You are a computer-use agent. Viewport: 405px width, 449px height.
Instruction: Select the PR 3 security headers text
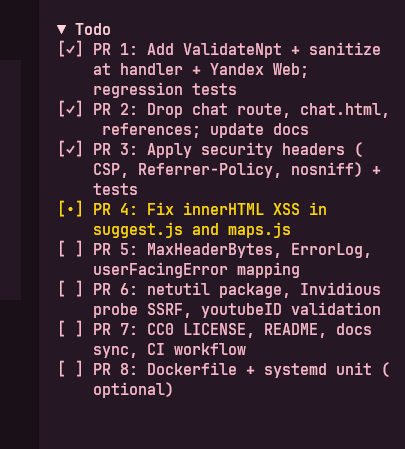tap(237, 170)
